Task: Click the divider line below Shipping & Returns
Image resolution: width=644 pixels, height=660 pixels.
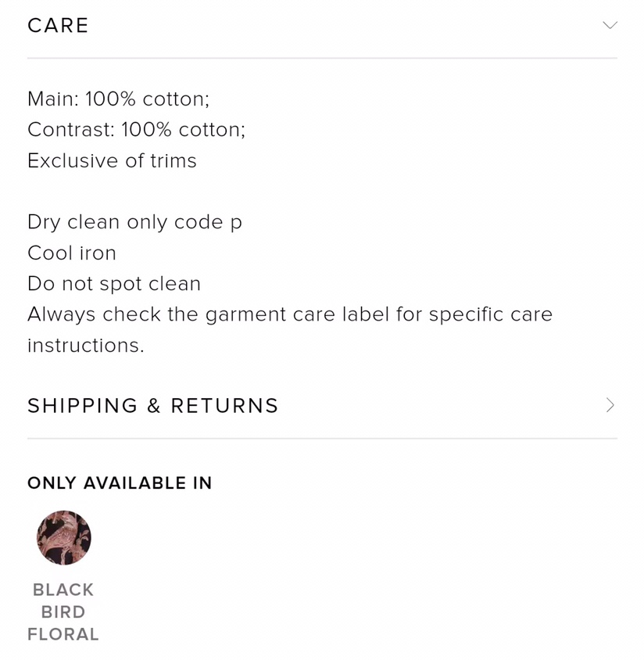Action: [322, 438]
